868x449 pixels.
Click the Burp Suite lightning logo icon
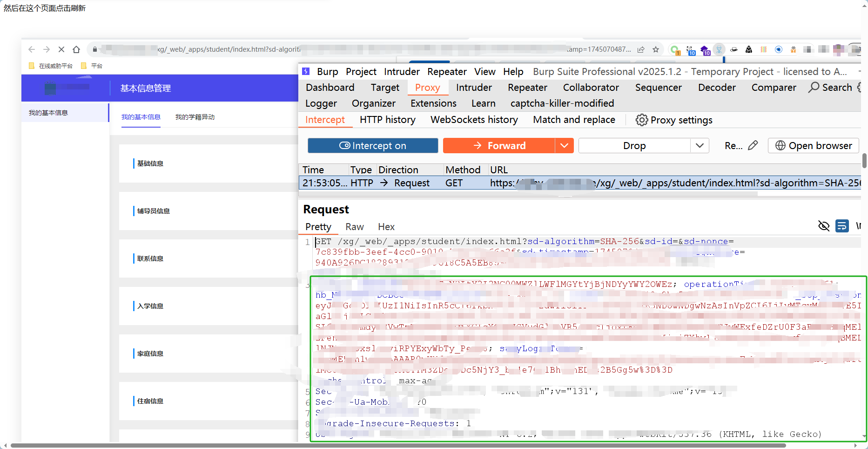point(306,71)
